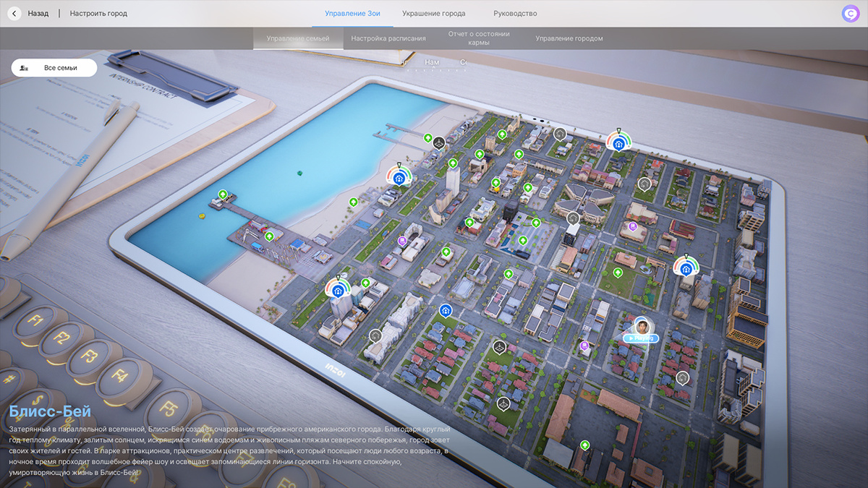The height and width of the screenshot is (488, 868).
Task: Select gray house marker below the Playing character
Action: pos(682,377)
